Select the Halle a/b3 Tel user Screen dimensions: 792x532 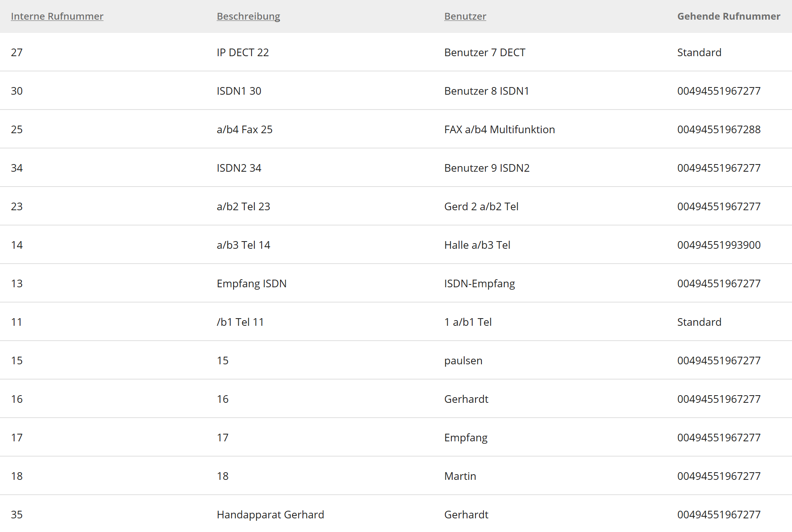point(477,245)
